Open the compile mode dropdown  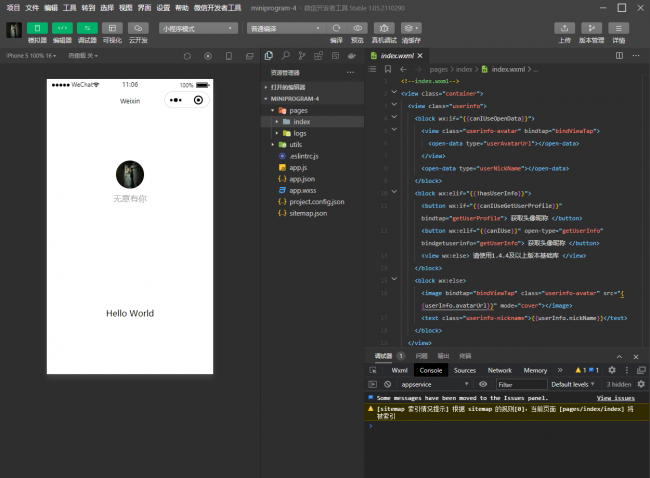286,28
